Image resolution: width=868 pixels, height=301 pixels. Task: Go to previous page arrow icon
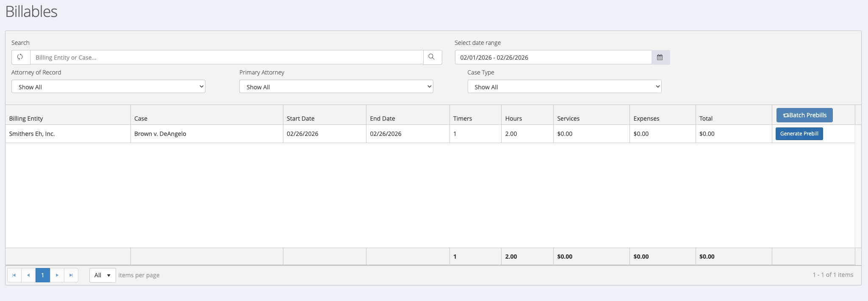(x=28, y=275)
